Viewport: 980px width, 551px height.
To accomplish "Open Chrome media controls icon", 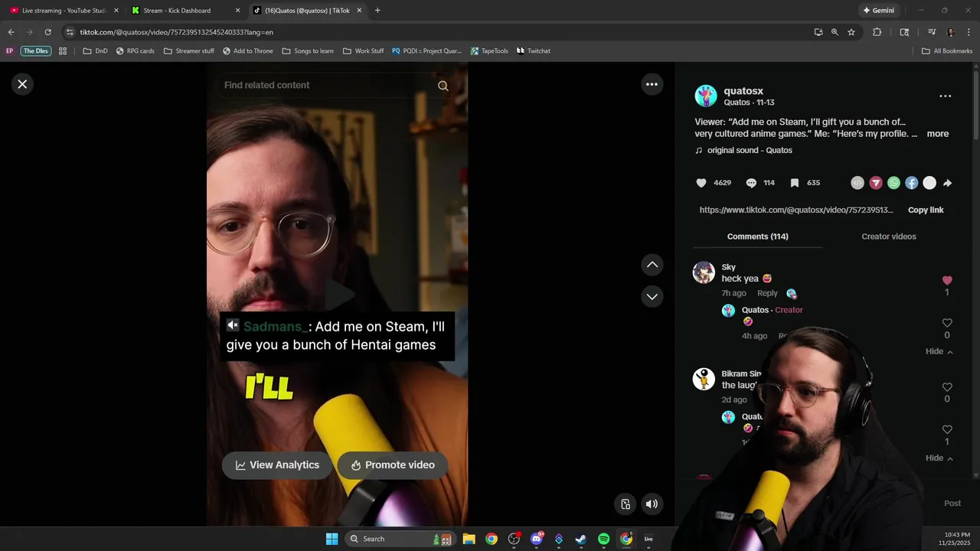I will [932, 32].
